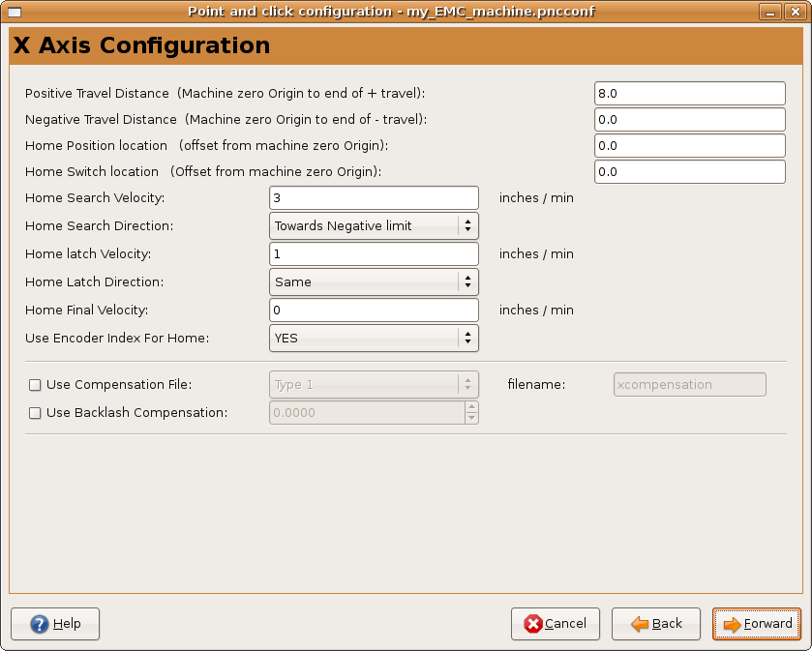Click the backlash compensation value field

click(367, 412)
